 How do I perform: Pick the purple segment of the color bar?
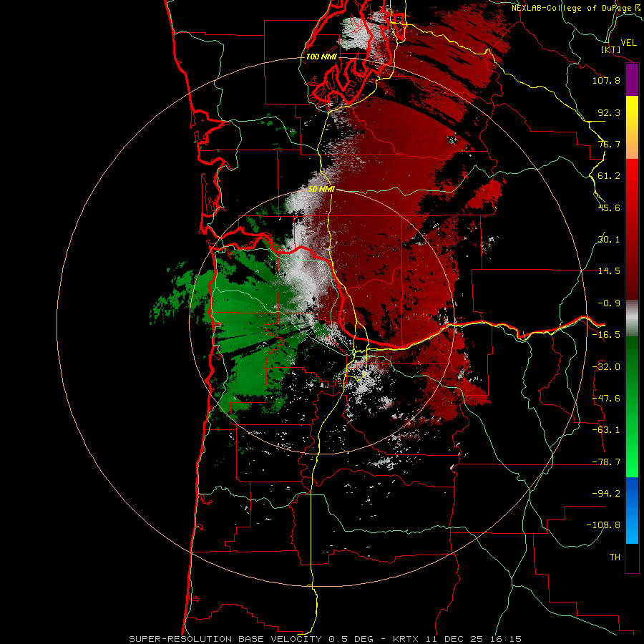[x=632, y=80]
